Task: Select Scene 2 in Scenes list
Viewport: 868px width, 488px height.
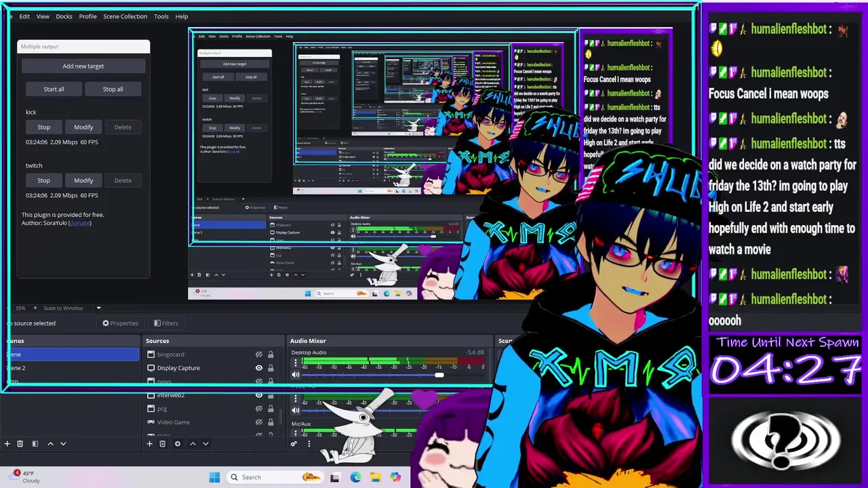Action: pyautogui.click(x=71, y=368)
